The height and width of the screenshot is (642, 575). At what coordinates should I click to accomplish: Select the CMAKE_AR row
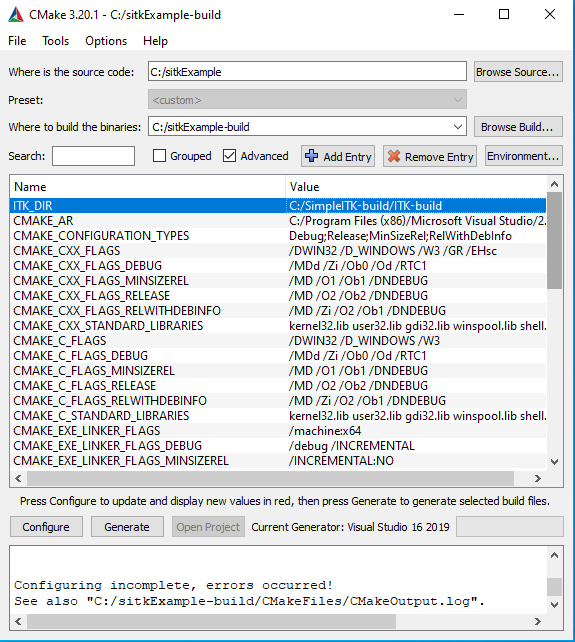coord(278,221)
